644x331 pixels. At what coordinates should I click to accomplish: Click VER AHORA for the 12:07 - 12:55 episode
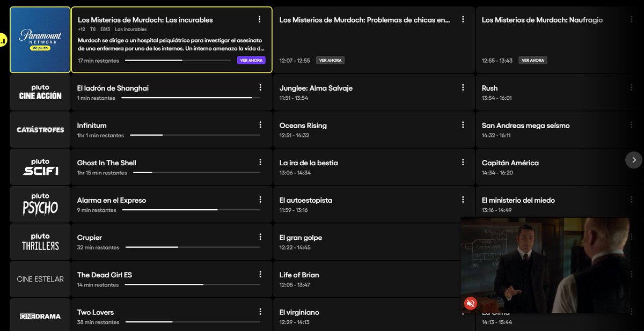[x=330, y=61]
